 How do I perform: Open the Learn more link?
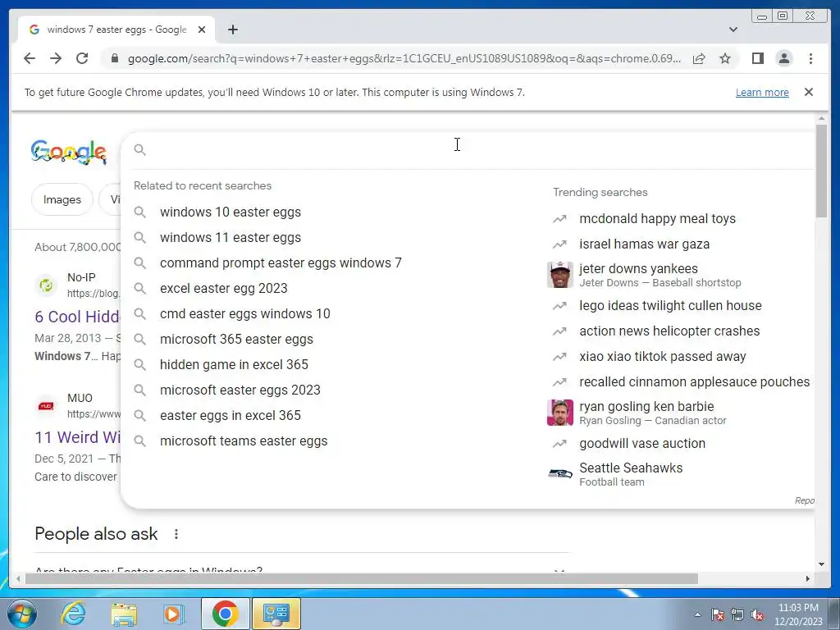point(762,92)
